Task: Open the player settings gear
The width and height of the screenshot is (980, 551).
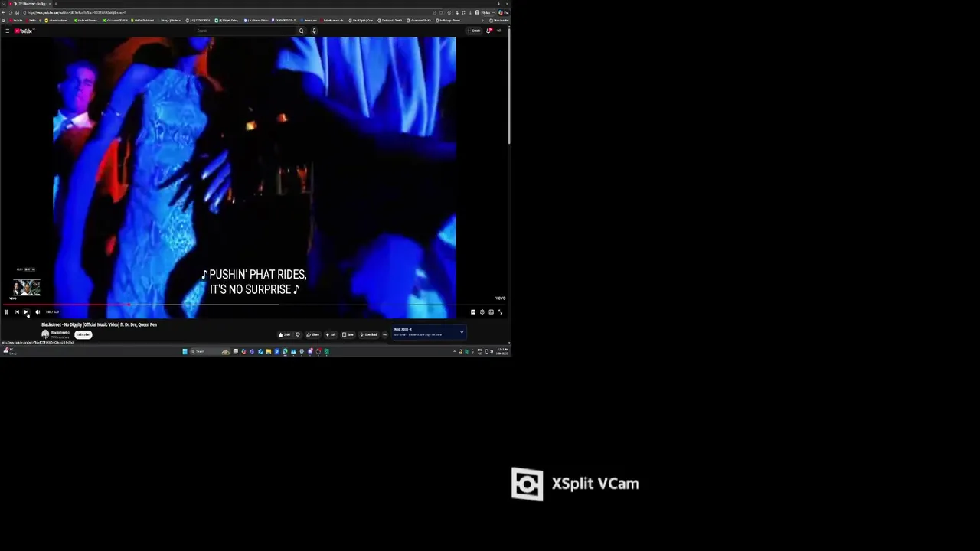Action: click(482, 312)
